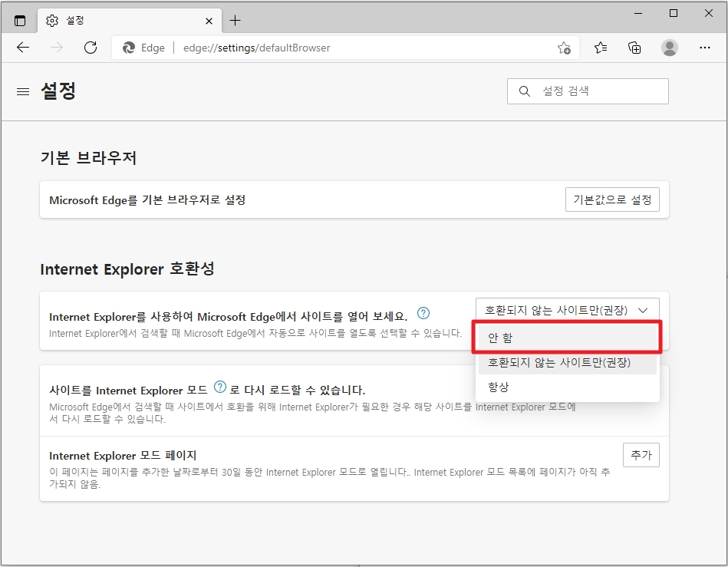Click the forward arrow button
Viewport: 728px width, 567px height.
(57, 48)
